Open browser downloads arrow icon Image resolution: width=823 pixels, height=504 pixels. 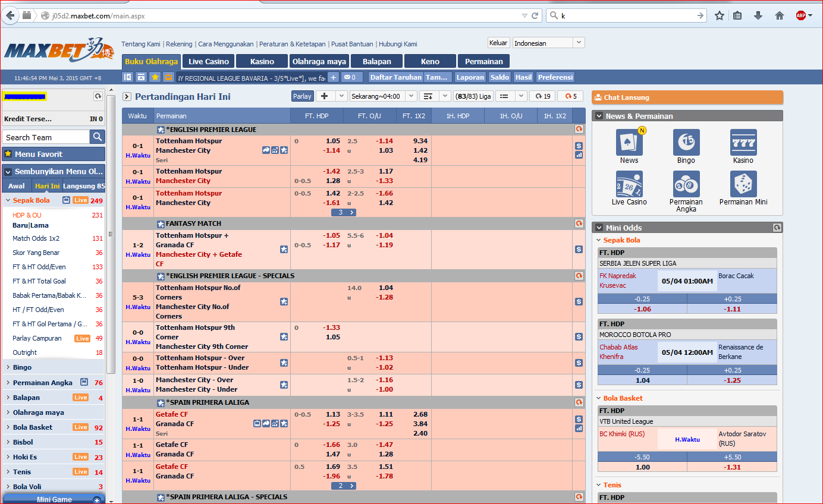point(758,16)
